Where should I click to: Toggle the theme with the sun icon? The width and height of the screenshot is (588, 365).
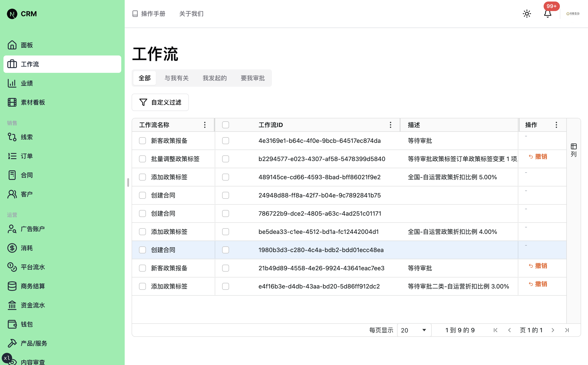tap(527, 14)
